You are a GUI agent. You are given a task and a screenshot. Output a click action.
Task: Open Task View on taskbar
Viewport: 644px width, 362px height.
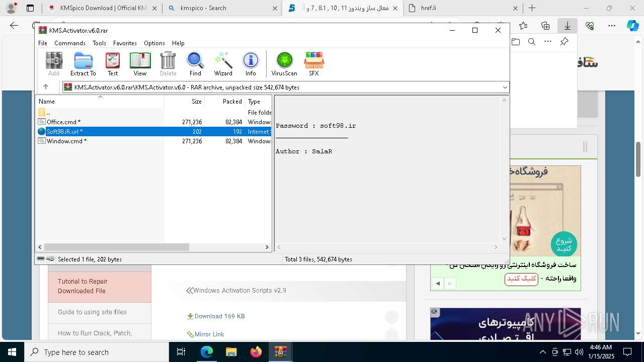click(181, 352)
